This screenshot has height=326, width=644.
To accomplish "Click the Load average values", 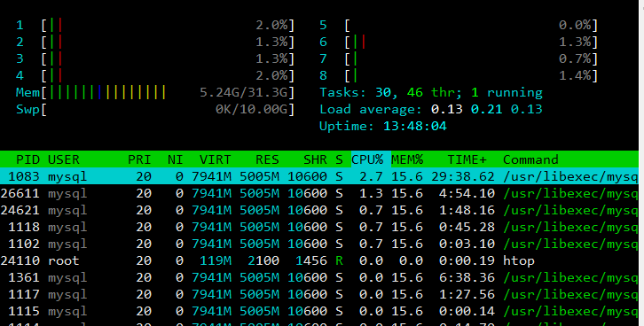I will (x=487, y=109).
